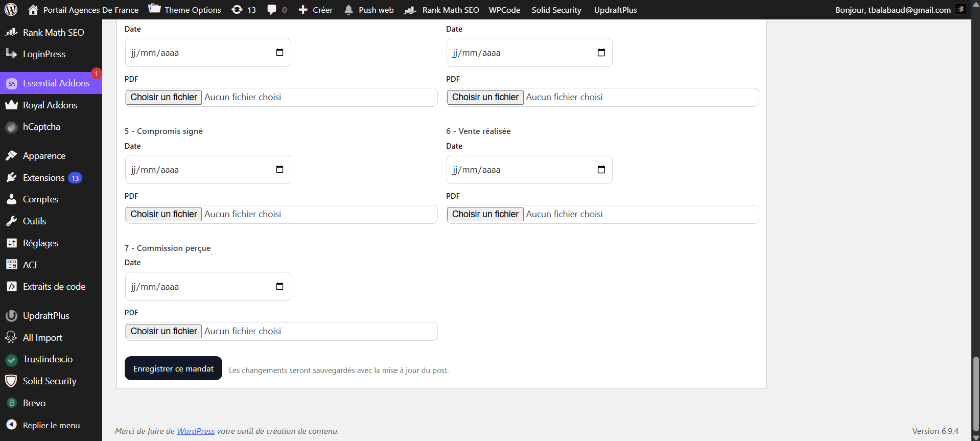Follow the WordPress footer link
Viewport: 980px width, 441px height.
tap(196, 431)
